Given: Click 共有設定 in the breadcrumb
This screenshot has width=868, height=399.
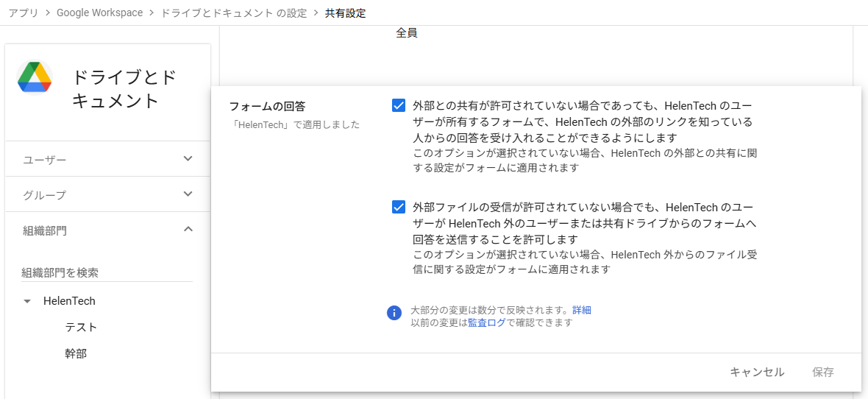Looking at the screenshot, I should (346, 13).
